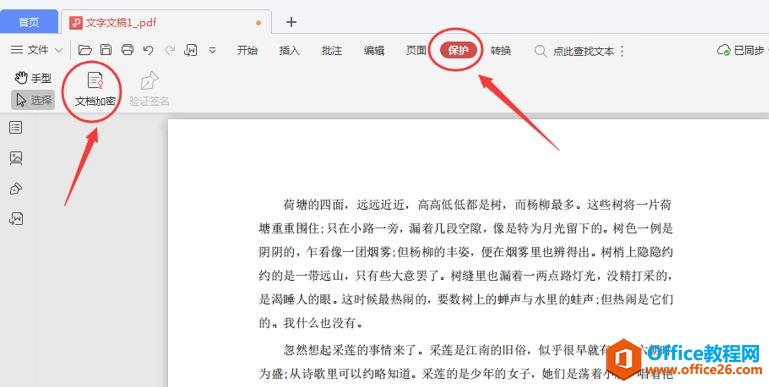Image resolution: width=769 pixels, height=387 pixels.
Task: Open a new tab with plus button
Action: (291, 22)
